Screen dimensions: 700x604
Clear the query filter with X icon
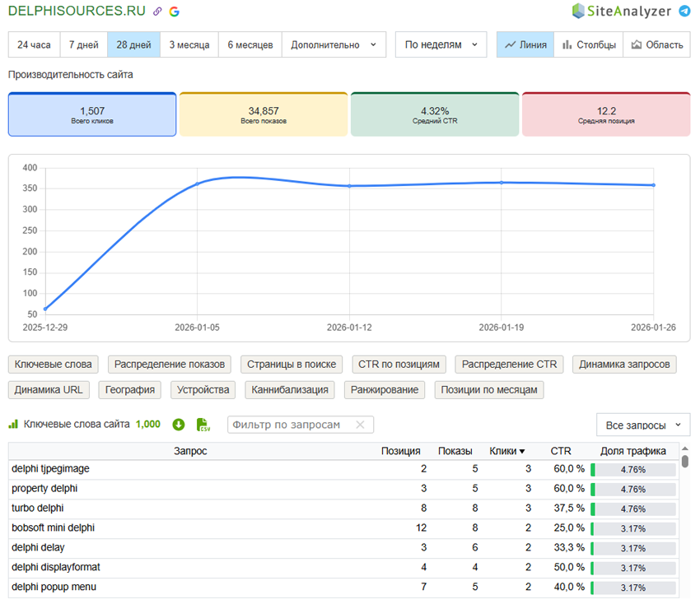click(x=360, y=425)
